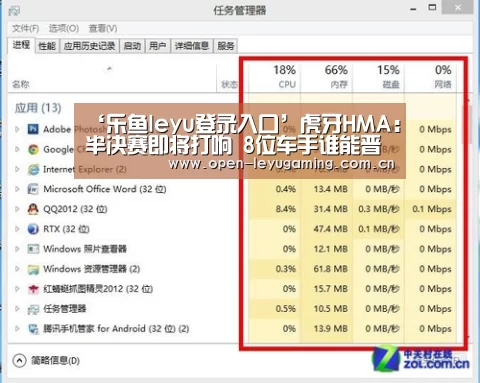480x383 pixels.
Task: Click the RTX app icon
Action: (33, 229)
